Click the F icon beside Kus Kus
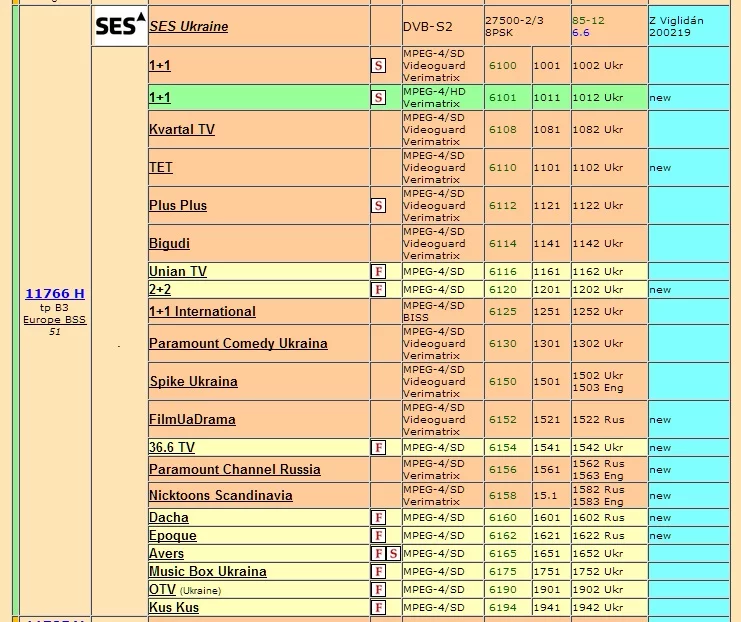The height and width of the screenshot is (622, 741). (x=378, y=607)
